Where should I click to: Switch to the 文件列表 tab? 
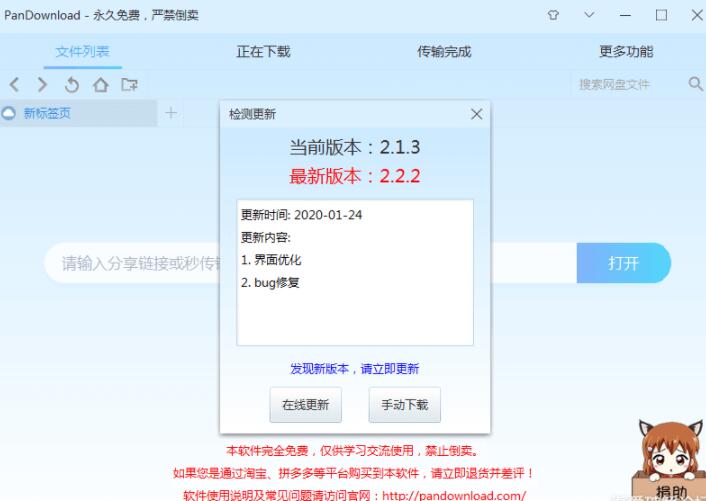coord(82,52)
